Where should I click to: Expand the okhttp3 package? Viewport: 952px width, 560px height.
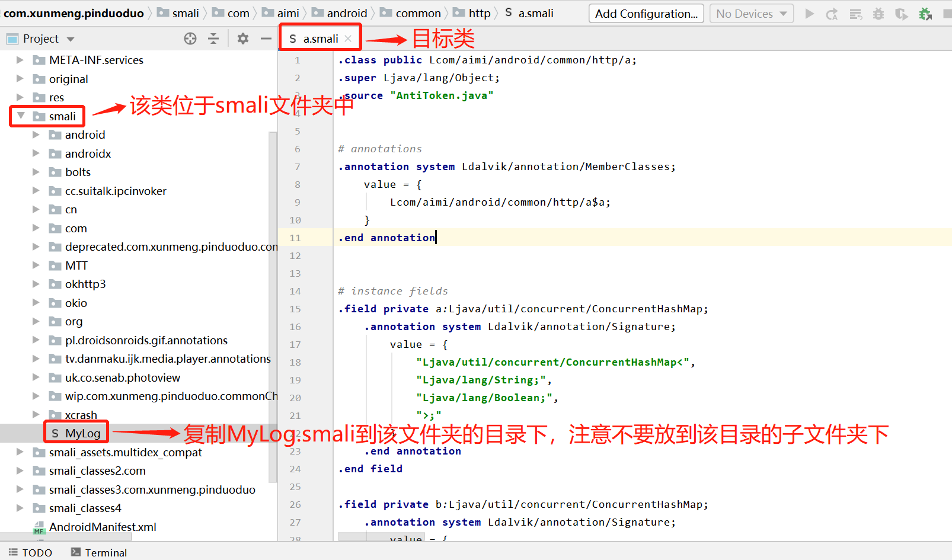click(x=36, y=284)
